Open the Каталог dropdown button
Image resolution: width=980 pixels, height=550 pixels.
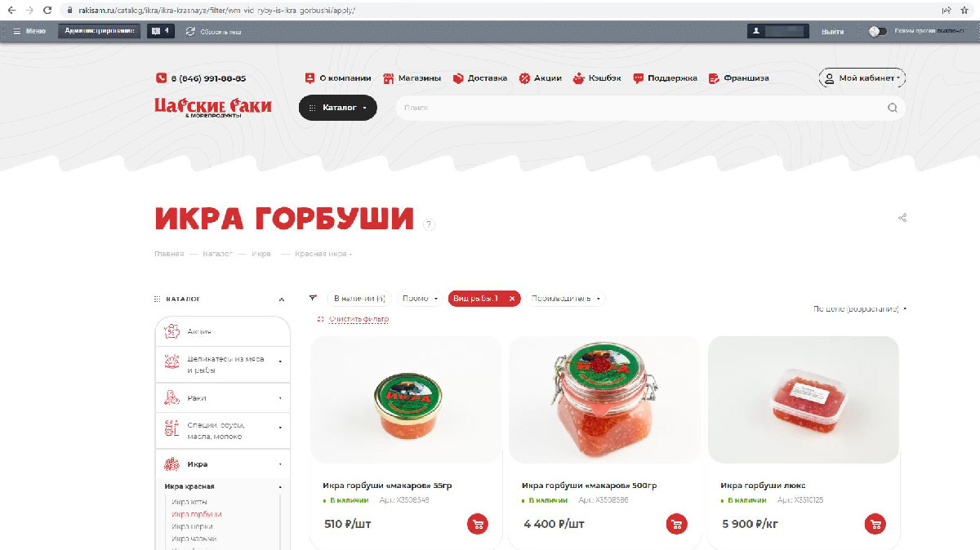pyautogui.click(x=338, y=108)
